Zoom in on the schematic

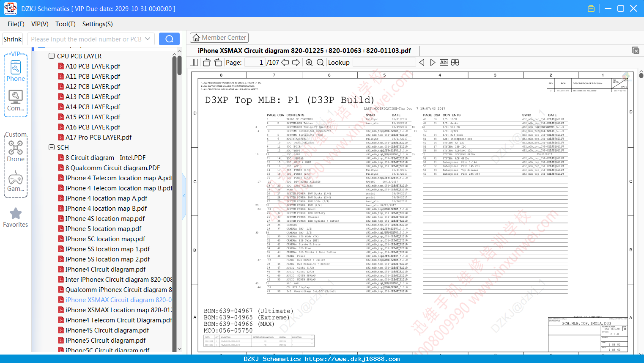click(x=309, y=62)
